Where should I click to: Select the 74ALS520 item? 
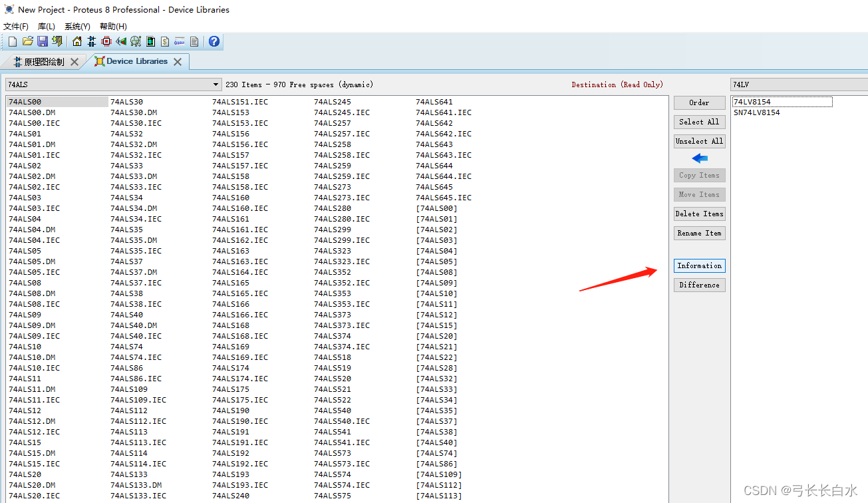point(333,379)
